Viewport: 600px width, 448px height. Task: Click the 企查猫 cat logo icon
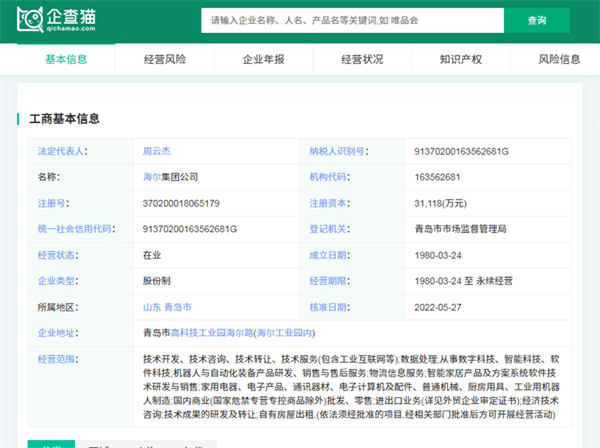click(30, 19)
